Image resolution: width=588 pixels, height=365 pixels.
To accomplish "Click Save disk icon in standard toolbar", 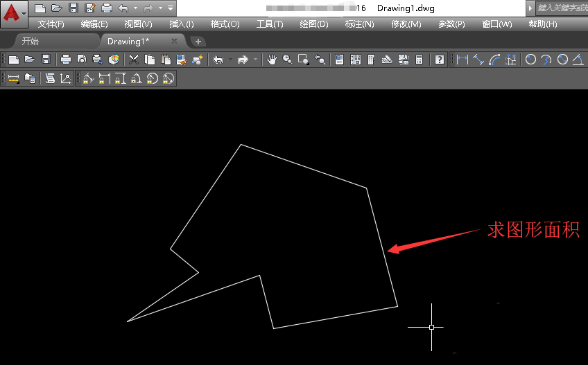I will pos(46,59).
